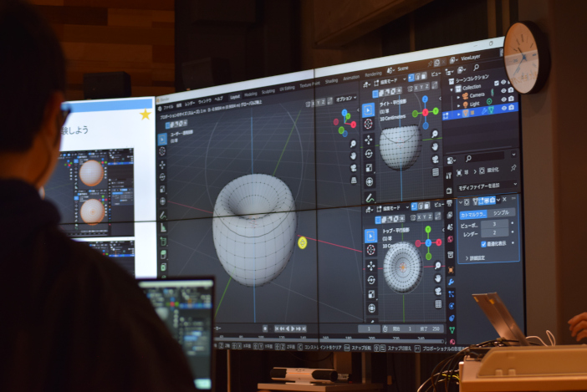This screenshot has height=392, width=587.
Task: Switch to the Sculpting workspace tab
Action: pos(268,92)
